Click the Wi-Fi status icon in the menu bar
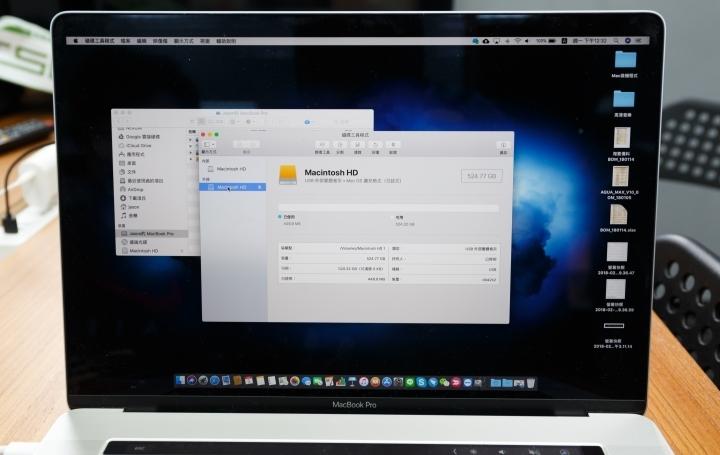This screenshot has height=455, width=720. [518, 41]
